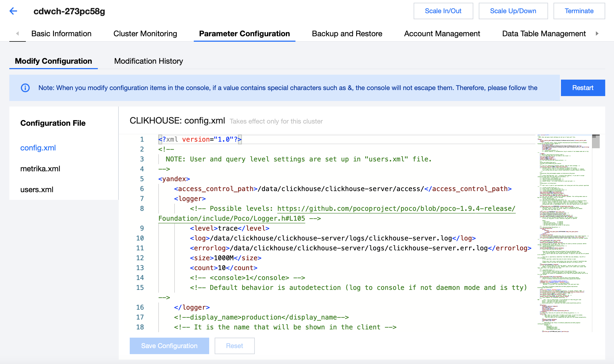Click the back arrow icon
614x364 pixels.
click(x=13, y=11)
